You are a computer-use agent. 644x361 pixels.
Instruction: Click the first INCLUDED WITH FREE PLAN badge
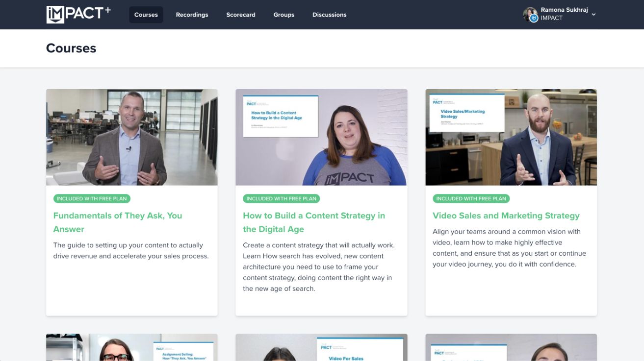(x=92, y=198)
